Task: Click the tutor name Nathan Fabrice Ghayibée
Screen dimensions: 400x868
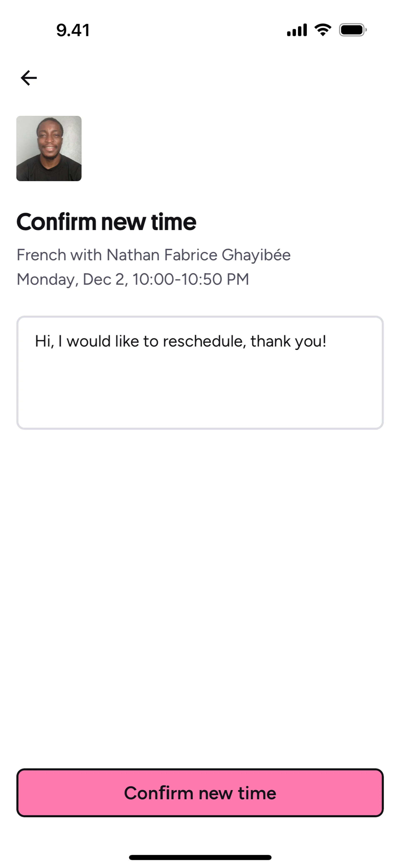Action: click(x=198, y=255)
